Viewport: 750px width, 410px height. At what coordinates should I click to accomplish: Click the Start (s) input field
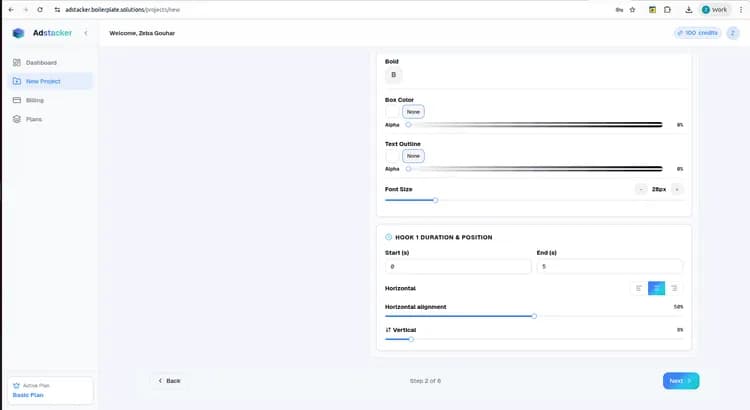pyautogui.click(x=458, y=266)
